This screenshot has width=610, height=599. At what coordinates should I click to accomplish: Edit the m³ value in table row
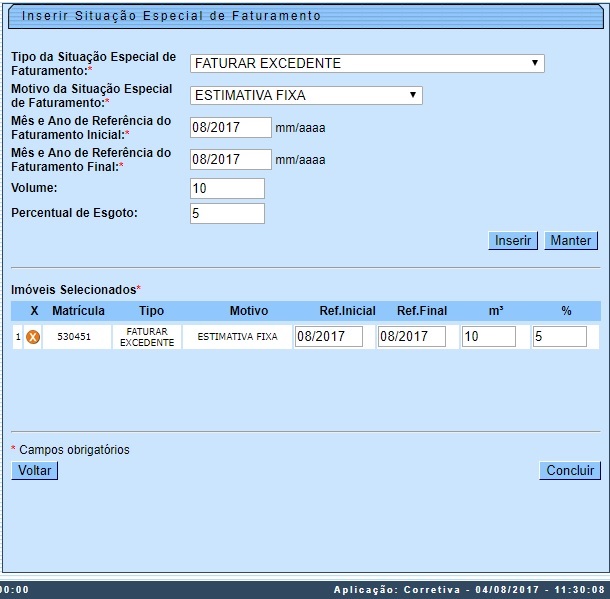[488, 337]
